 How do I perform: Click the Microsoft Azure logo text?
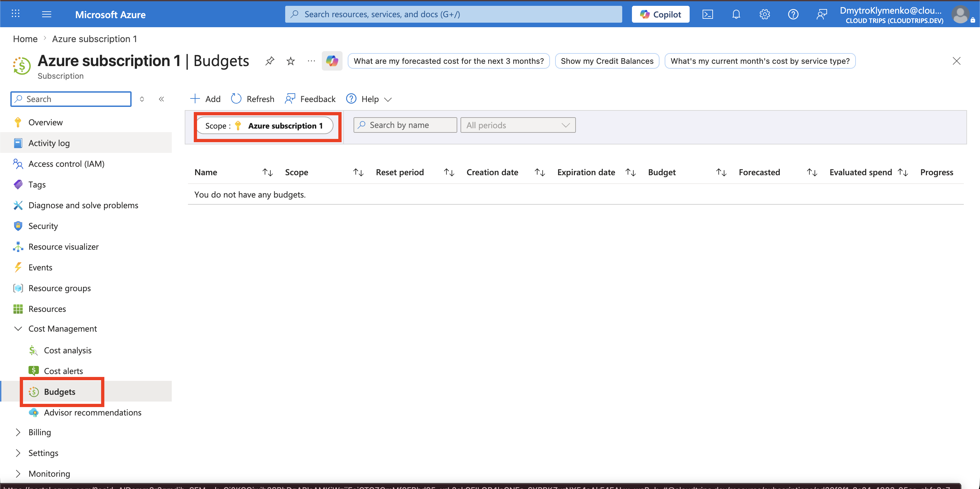110,15
